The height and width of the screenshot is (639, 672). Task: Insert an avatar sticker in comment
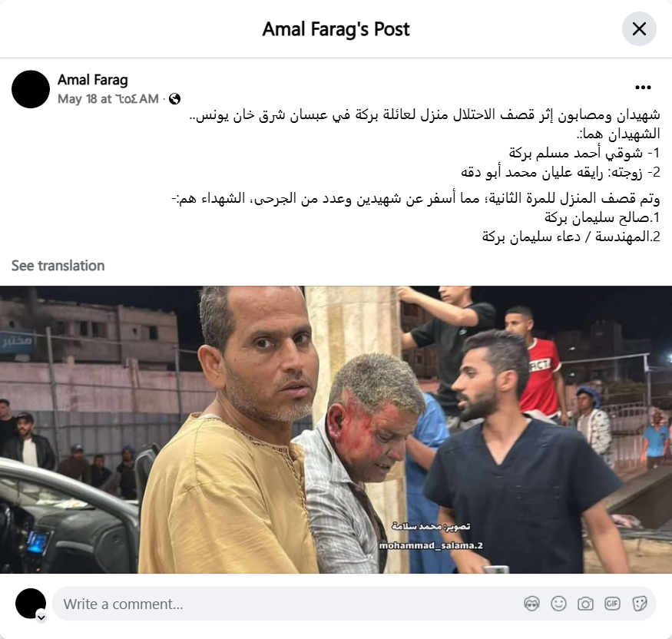coord(531,604)
